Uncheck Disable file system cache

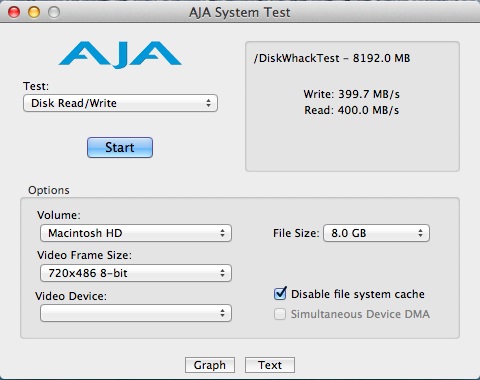tap(280, 294)
